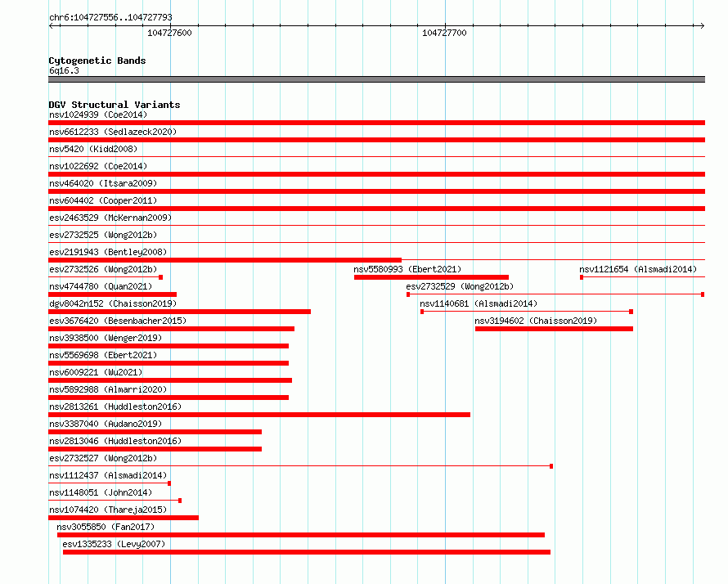This screenshot has width=728, height=584.
Task: Click the red bar under esv1335233 (Levy2007)
Action: pyautogui.click(x=307, y=552)
